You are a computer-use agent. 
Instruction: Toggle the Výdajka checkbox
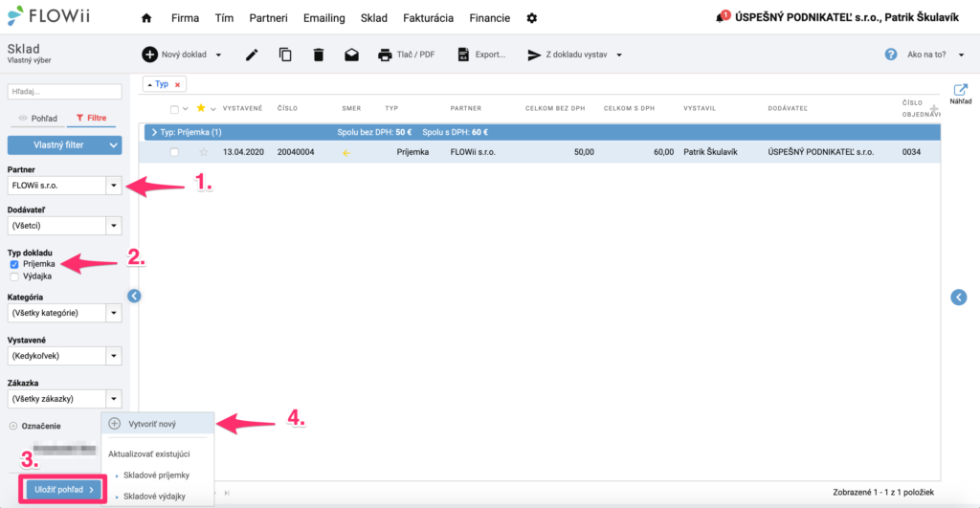click(x=14, y=276)
